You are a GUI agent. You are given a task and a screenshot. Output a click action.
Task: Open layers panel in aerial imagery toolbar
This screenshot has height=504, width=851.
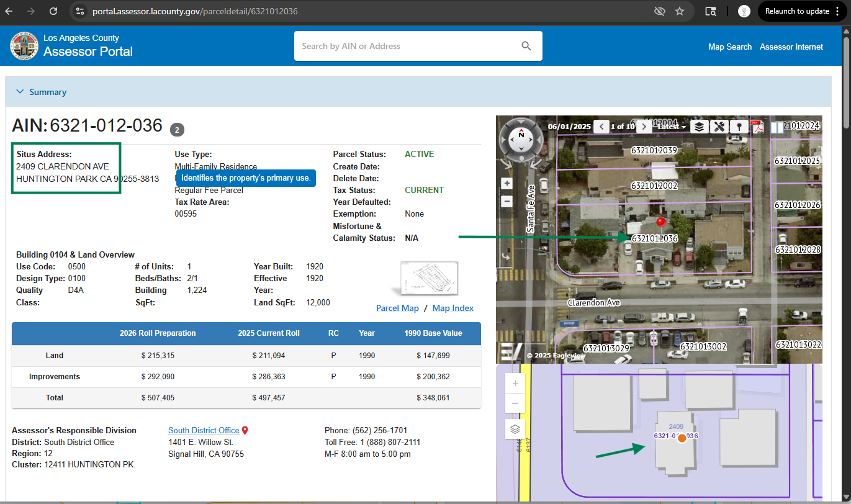(700, 127)
